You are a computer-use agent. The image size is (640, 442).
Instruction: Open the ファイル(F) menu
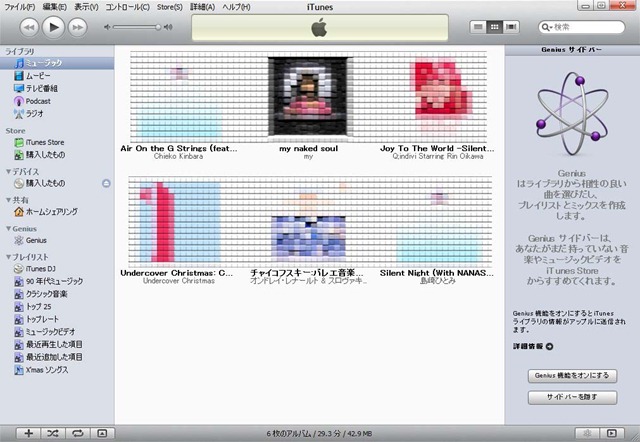(20, 7)
